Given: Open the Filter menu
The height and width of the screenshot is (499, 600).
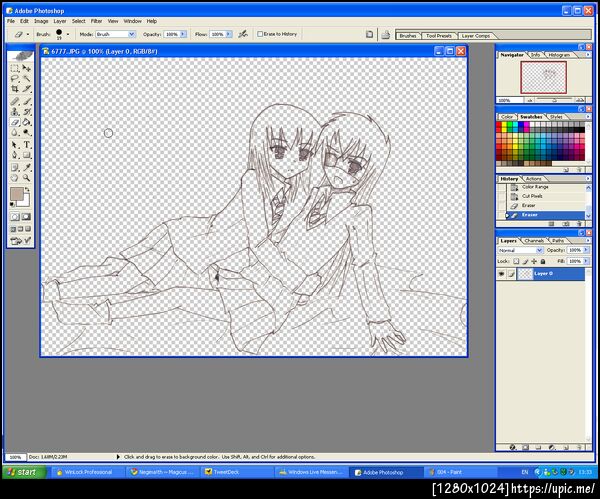Looking at the screenshot, I should (x=96, y=21).
